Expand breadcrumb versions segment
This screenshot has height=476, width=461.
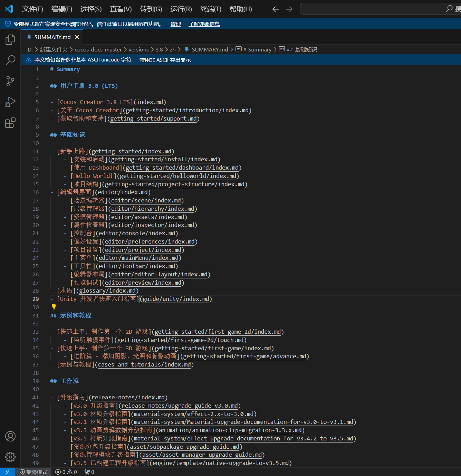[138, 49]
